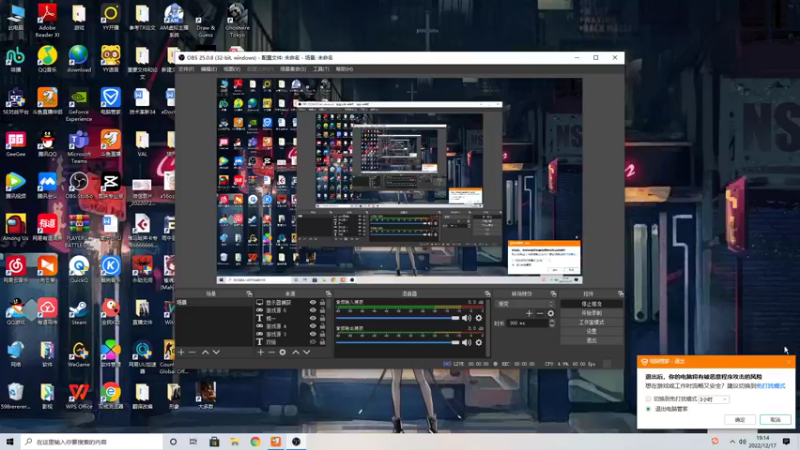Toggle lock on the display capture source
Viewport: 800px width, 450px height.
click(x=323, y=302)
